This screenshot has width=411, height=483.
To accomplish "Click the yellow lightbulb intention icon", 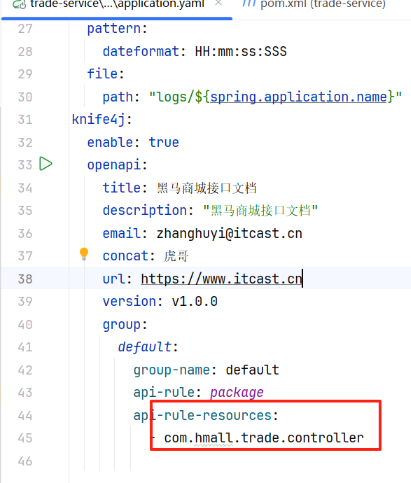I will [x=84, y=254].
